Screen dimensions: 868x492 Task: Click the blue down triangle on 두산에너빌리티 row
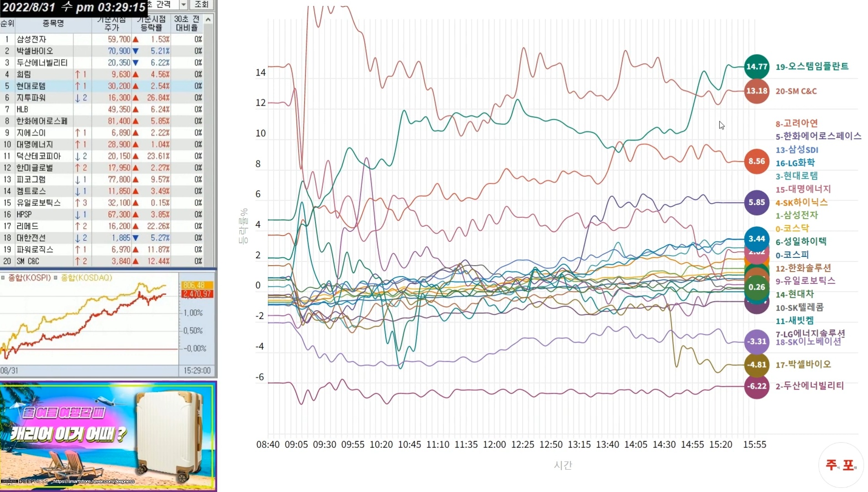click(135, 63)
